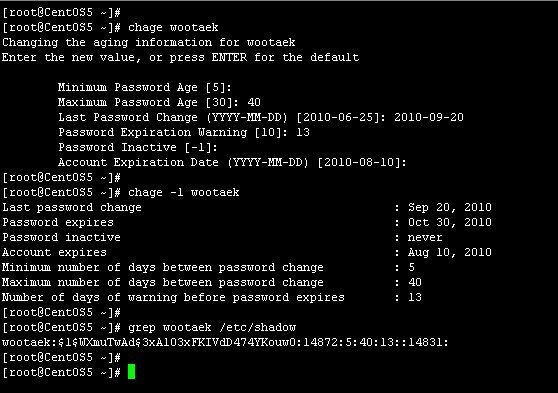Click the Minimum Password Age [5] prompt
558x393 pixels.
(144, 88)
